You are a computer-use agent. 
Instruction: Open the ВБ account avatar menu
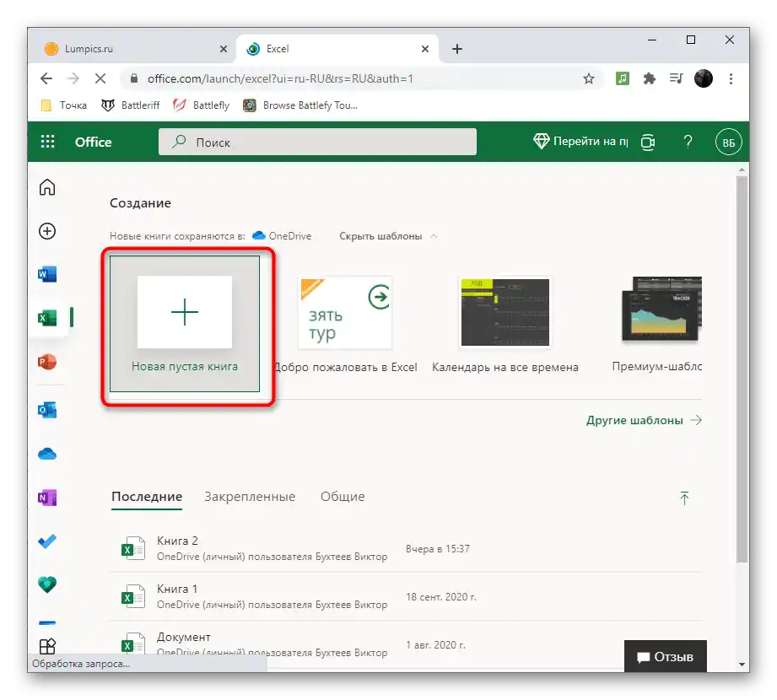(x=728, y=143)
